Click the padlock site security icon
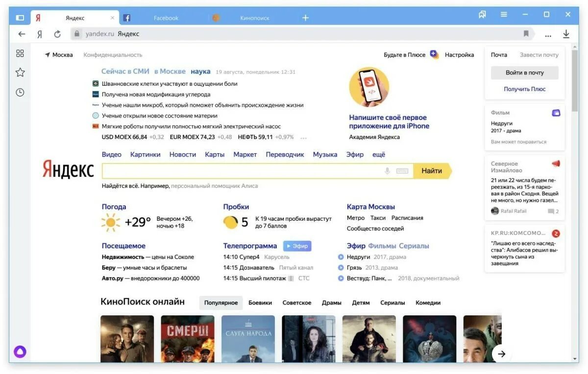Viewport: 588px width, 374px height. click(76, 34)
